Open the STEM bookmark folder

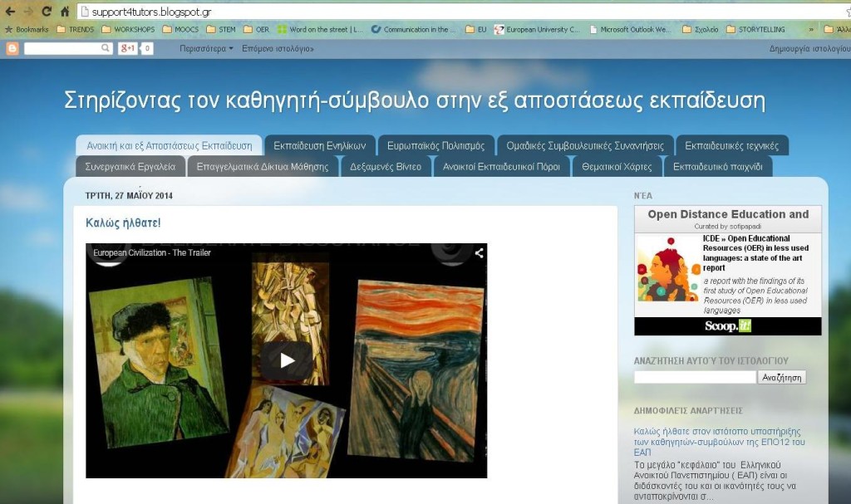click(221, 29)
